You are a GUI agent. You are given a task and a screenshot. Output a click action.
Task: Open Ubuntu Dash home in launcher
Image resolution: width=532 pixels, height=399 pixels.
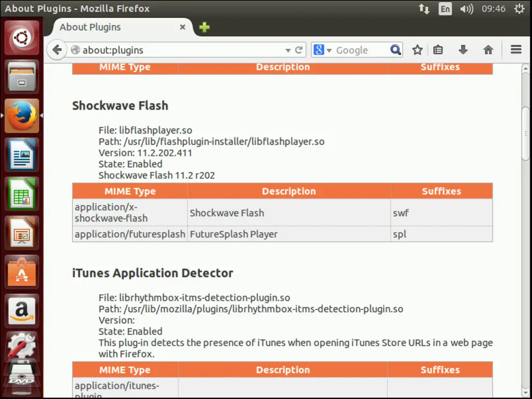22,37
